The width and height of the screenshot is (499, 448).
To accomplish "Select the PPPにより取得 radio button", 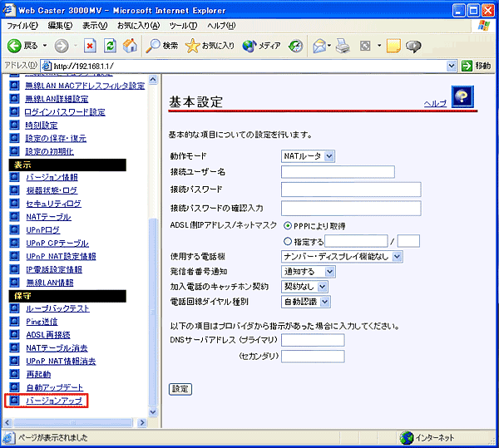I will tap(288, 226).
